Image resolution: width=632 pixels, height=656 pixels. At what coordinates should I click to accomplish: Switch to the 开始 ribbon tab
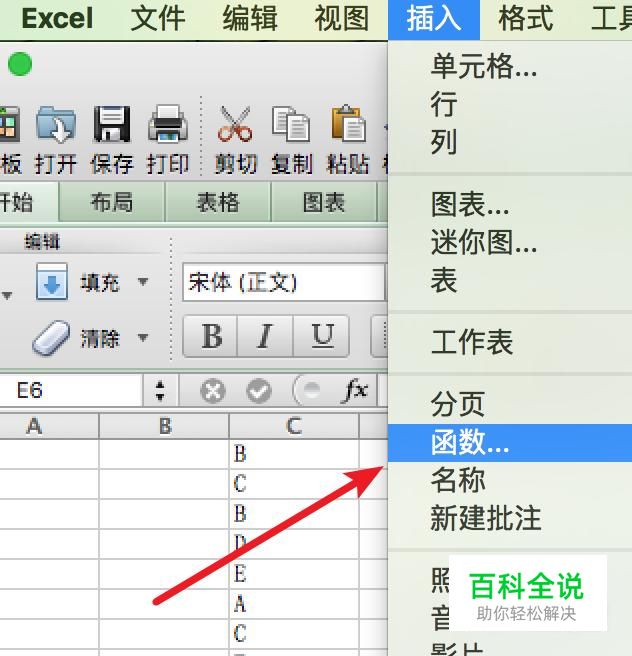click(28, 202)
